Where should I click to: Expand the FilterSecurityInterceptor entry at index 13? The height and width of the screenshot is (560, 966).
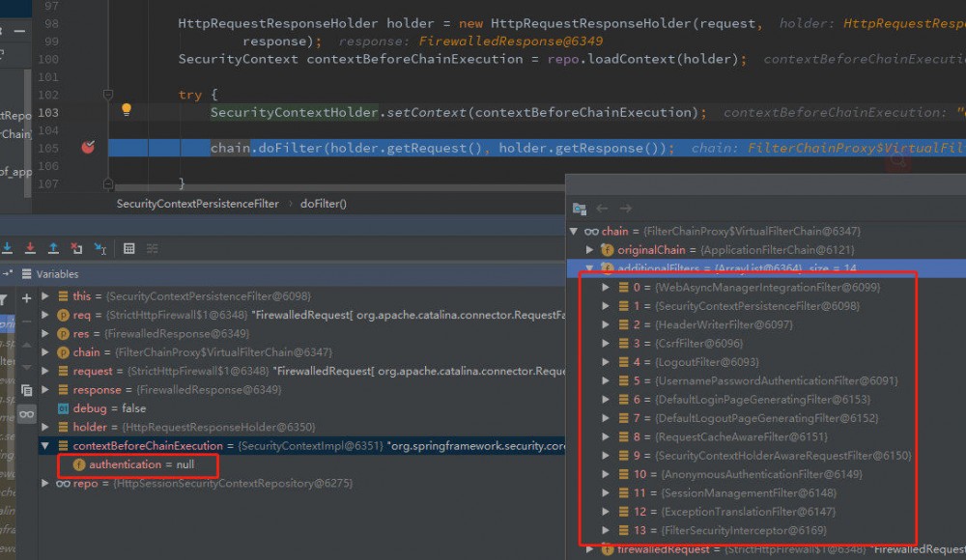coord(606,530)
